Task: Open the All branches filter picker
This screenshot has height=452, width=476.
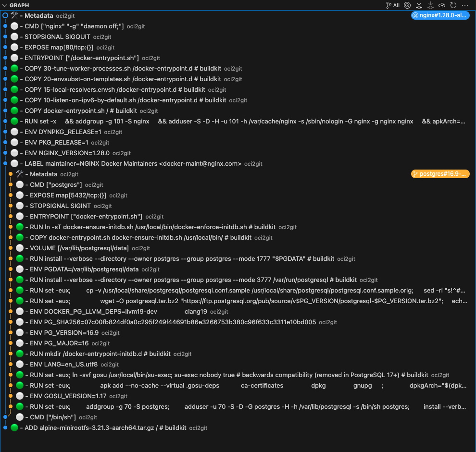Action: coord(392,5)
